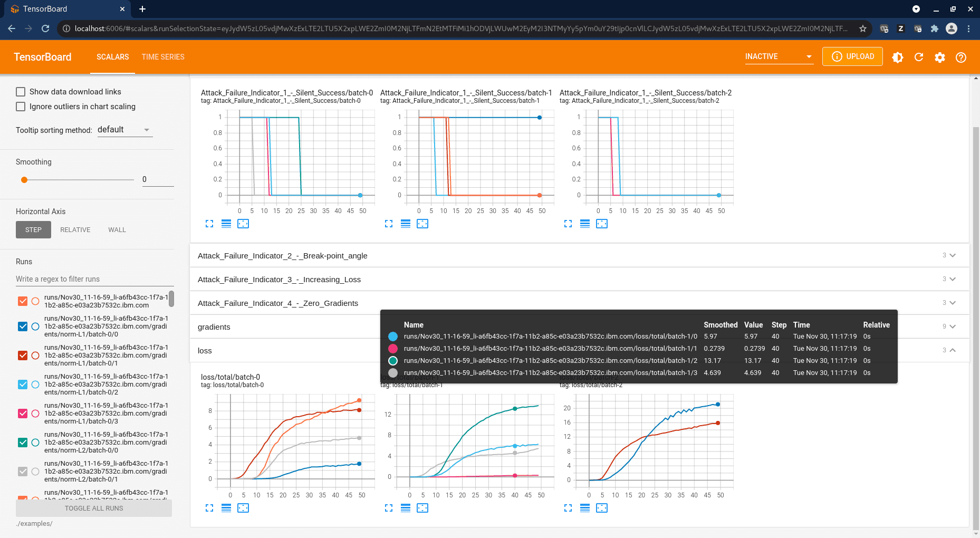Expand Attack_Failure_Indicator_2_-_Break-point_angle section
The image size is (980, 538).
pos(579,256)
